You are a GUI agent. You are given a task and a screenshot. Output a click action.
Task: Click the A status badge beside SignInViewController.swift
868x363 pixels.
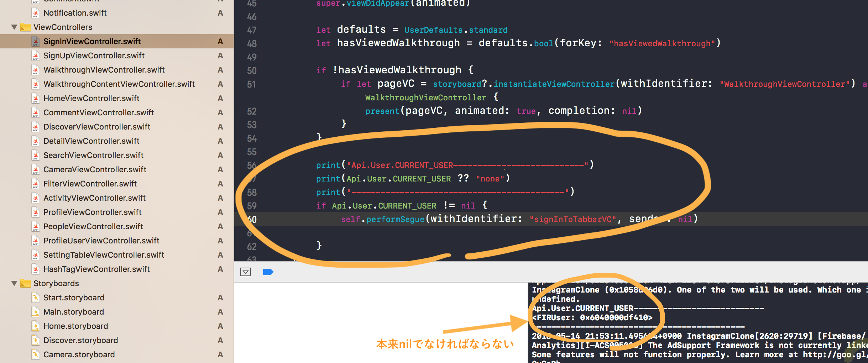point(220,41)
